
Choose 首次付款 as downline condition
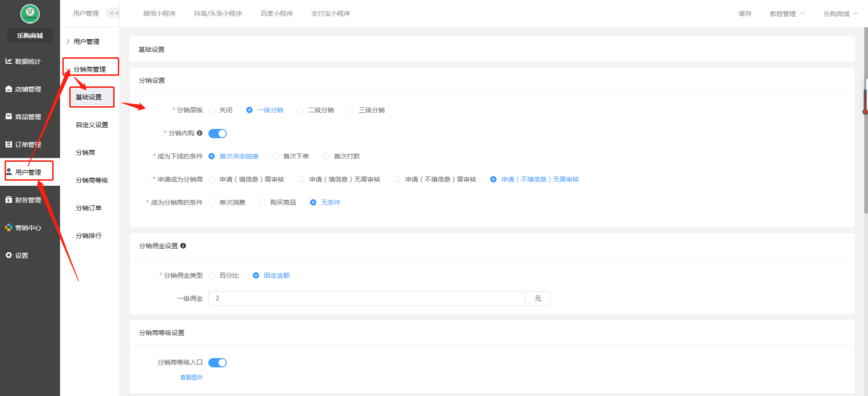[341, 156]
